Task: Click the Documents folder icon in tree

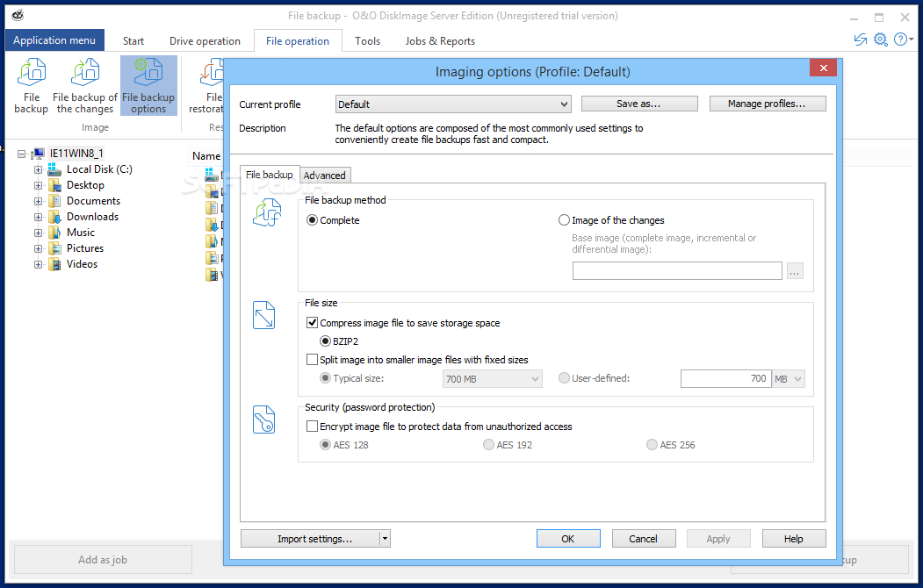Action: click(x=54, y=201)
